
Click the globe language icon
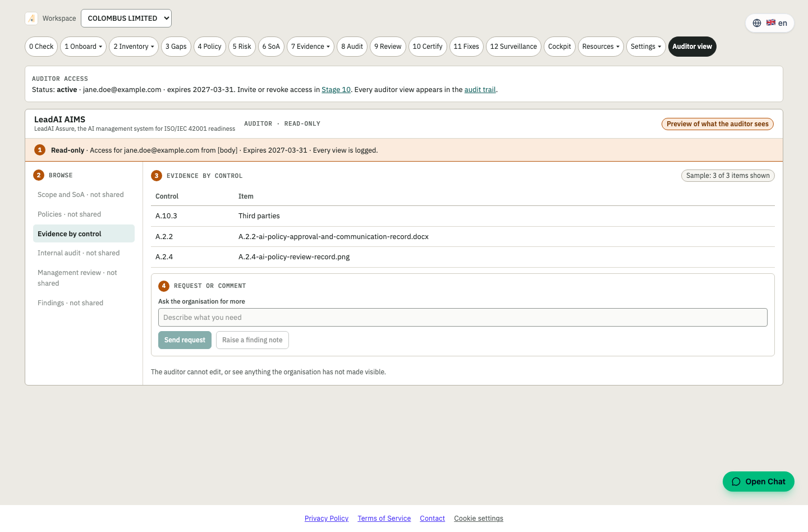point(757,23)
